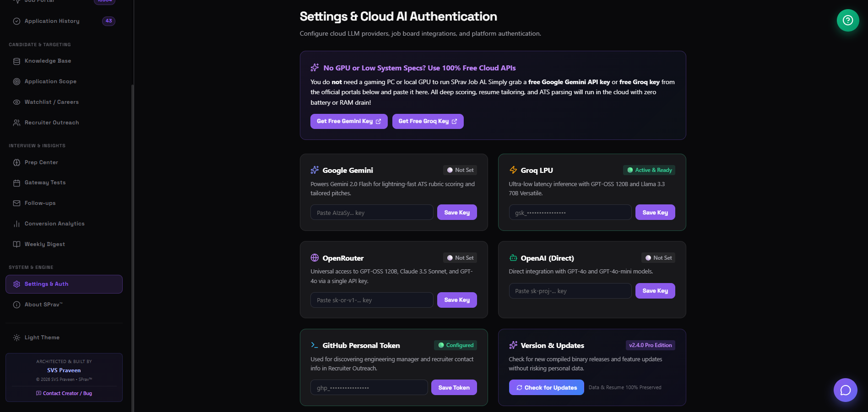Save the Google Gemini key
The image size is (868, 412).
pyautogui.click(x=457, y=213)
